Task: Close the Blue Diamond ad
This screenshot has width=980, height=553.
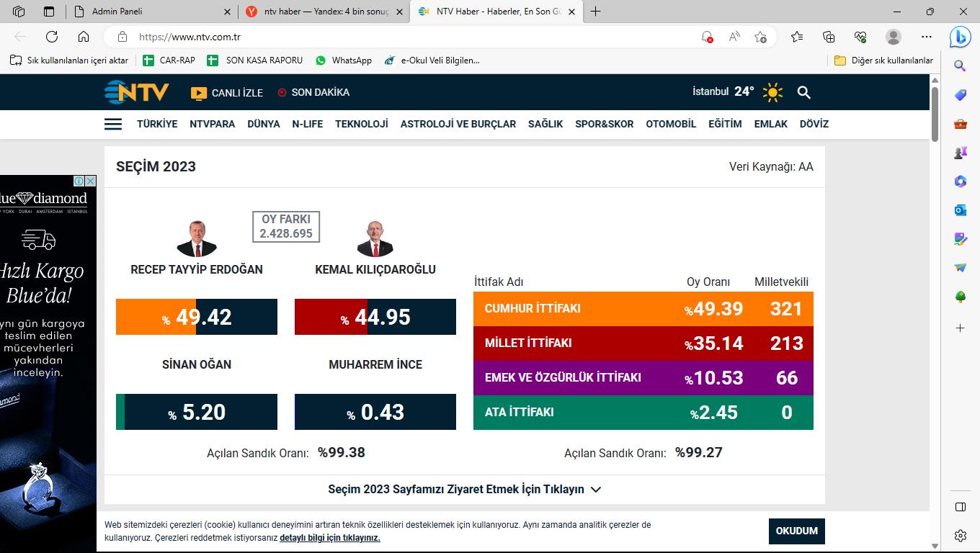Action: pyautogui.click(x=90, y=181)
